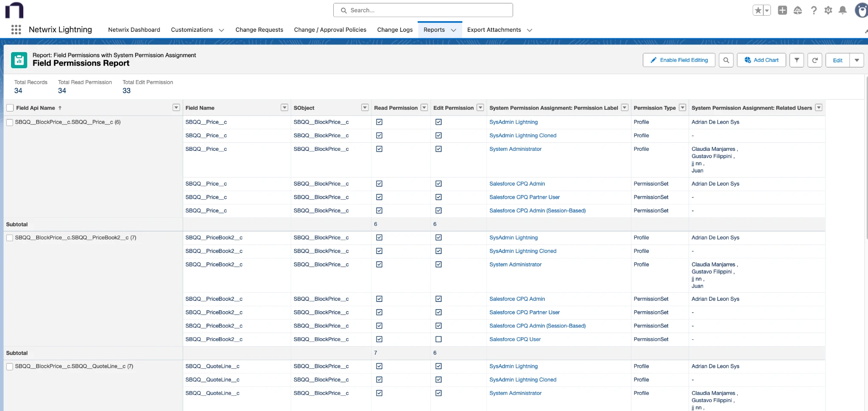Open the notifications bell
The image size is (868, 411).
coord(843,10)
